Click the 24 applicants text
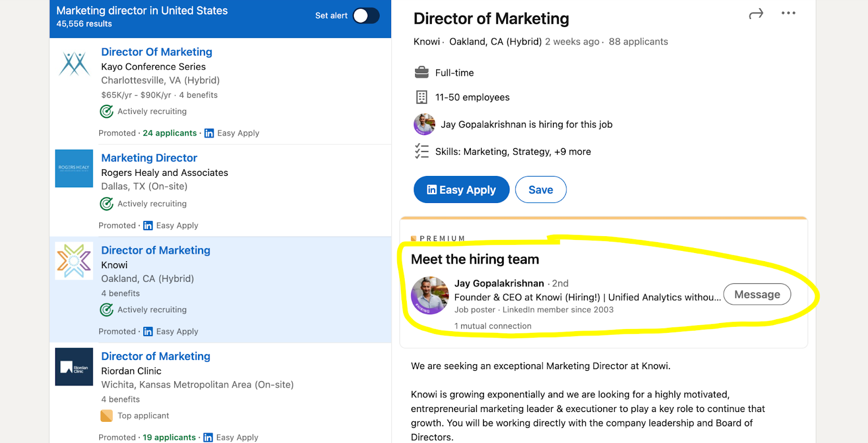Screen dimensions: 868x443 [170, 133]
